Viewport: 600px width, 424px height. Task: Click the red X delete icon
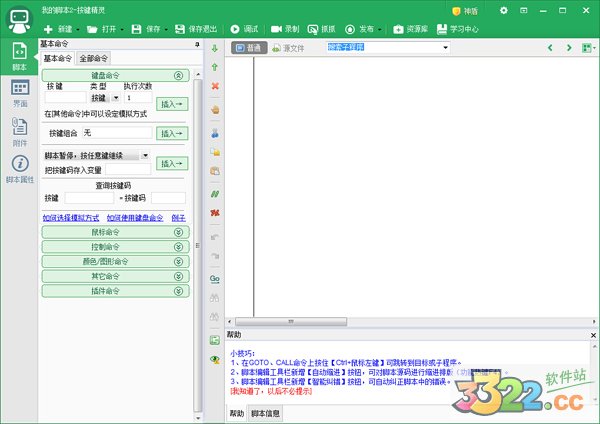coord(215,87)
